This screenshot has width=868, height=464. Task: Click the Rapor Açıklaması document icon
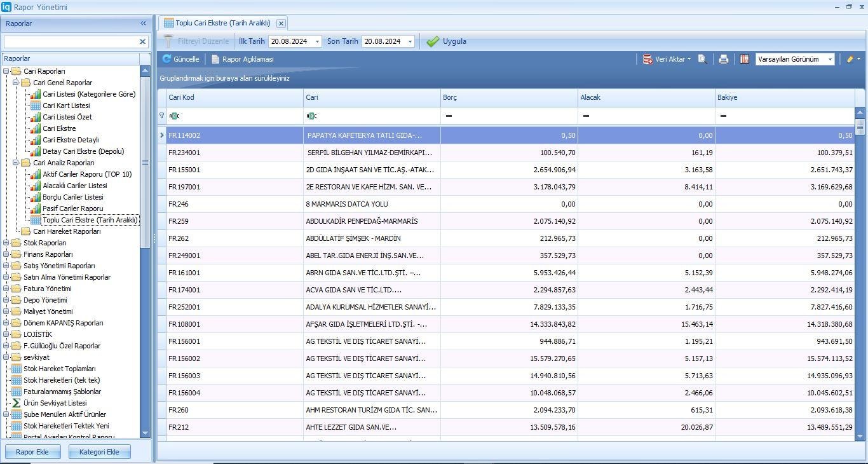click(x=215, y=59)
